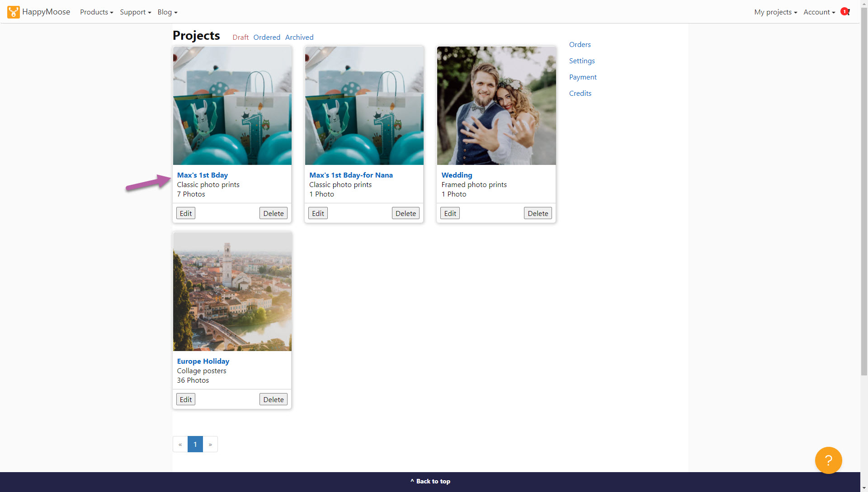Click the HappyMoose moose logo
Viewport: 868px width, 492px height.
coord(13,12)
